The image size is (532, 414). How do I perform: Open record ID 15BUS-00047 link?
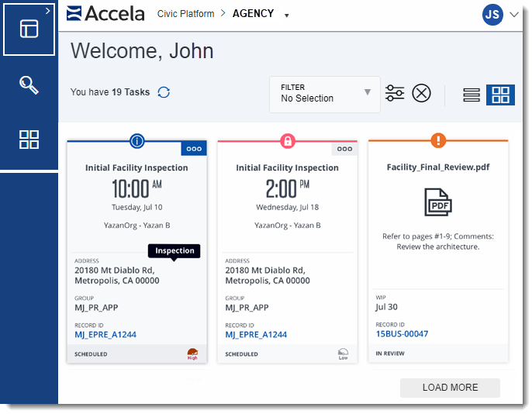[x=402, y=334]
